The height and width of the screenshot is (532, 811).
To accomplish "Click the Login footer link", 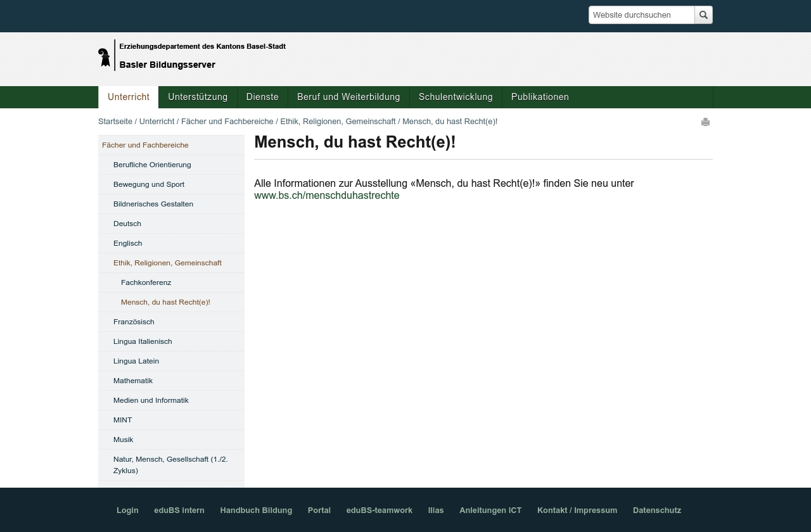I will (127, 510).
